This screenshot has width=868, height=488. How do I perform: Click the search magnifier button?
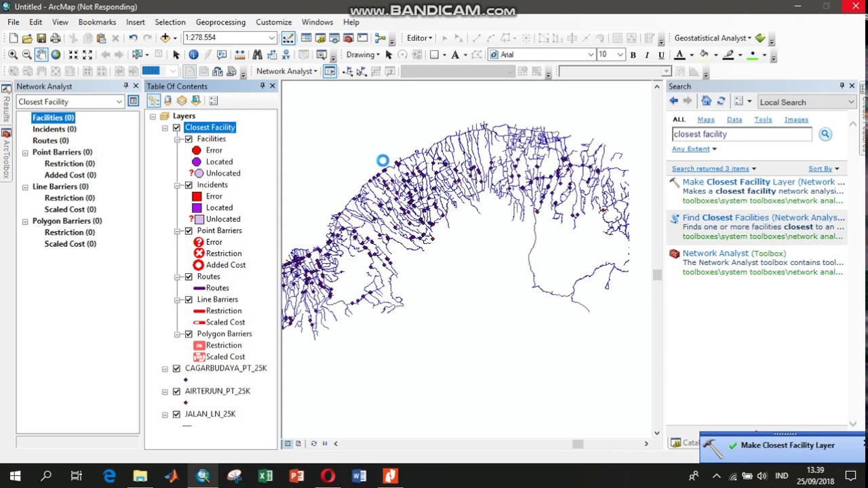click(825, 134)
